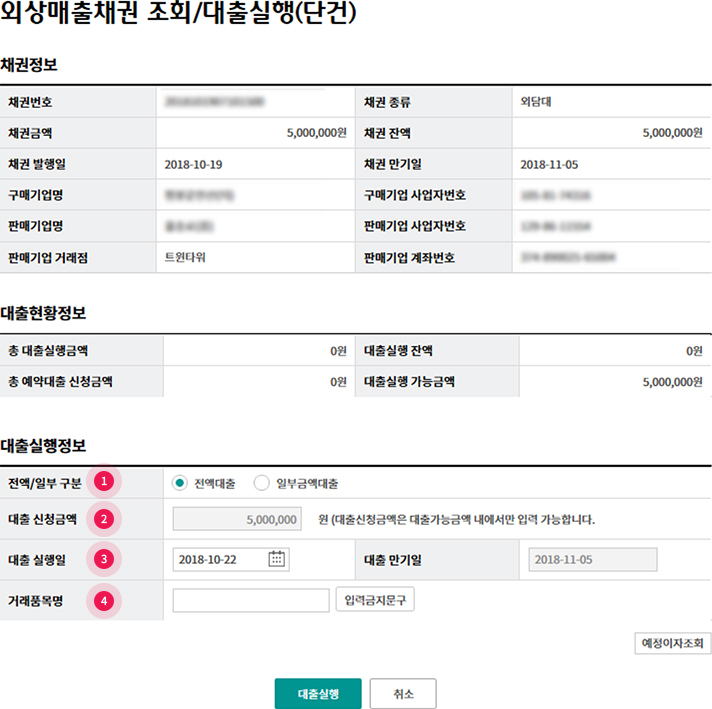The height and width of the screenshot is (709, 712).
Task: Open the calendar picker for 대출 실행일
Action: [x=277, y=559]
